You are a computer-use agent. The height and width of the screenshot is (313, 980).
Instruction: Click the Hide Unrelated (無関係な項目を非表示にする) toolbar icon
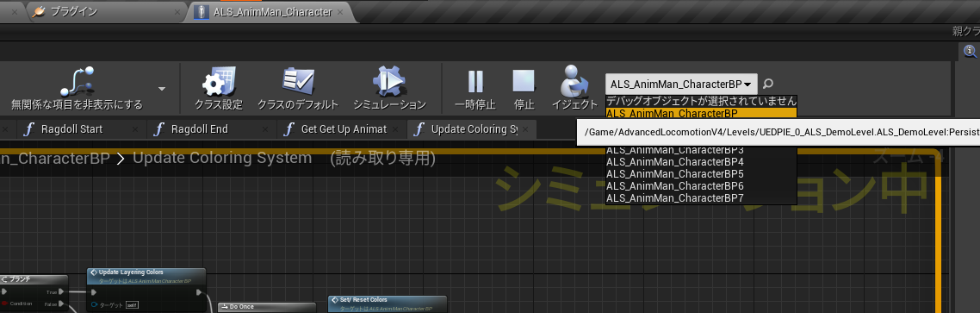point(77,81)
